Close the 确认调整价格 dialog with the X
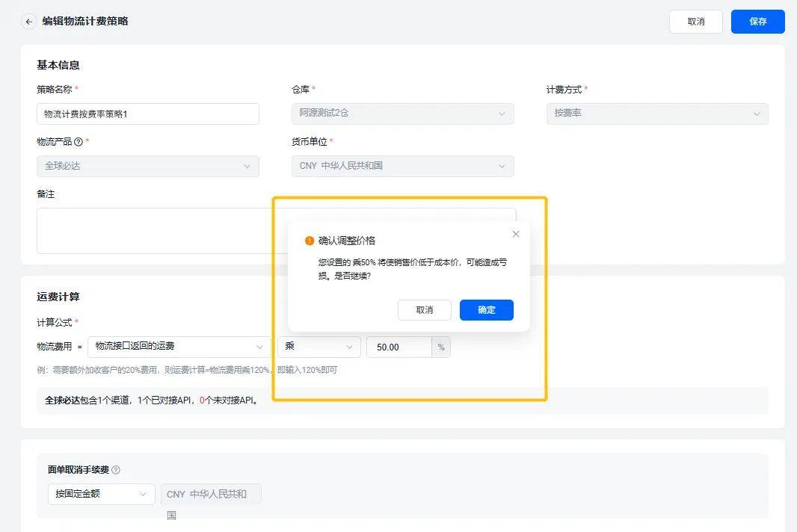 click(515, 234)
